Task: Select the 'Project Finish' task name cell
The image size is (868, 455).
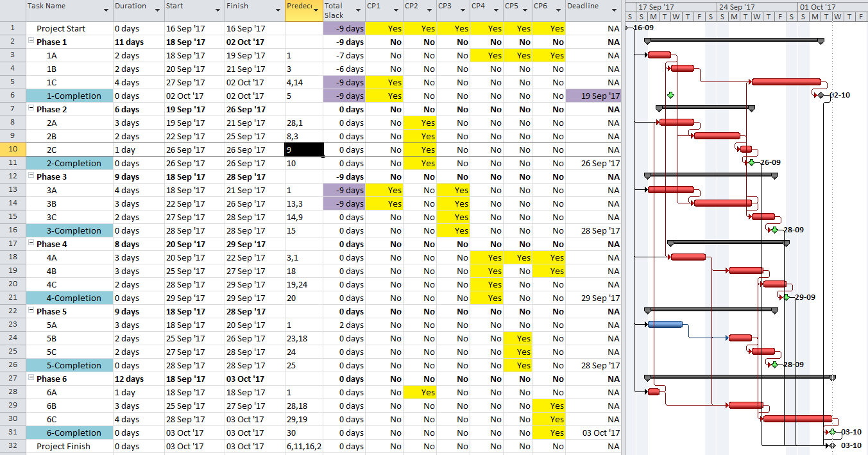Action: pos(69,446)
